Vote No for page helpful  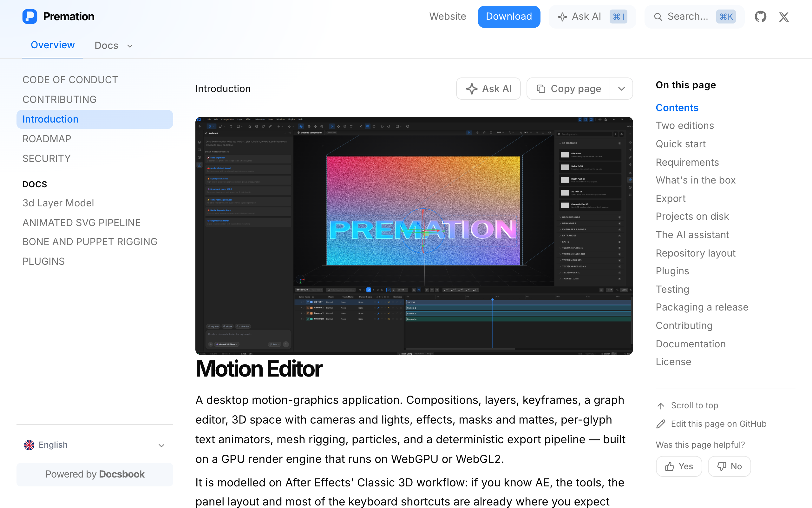[729, 466]
